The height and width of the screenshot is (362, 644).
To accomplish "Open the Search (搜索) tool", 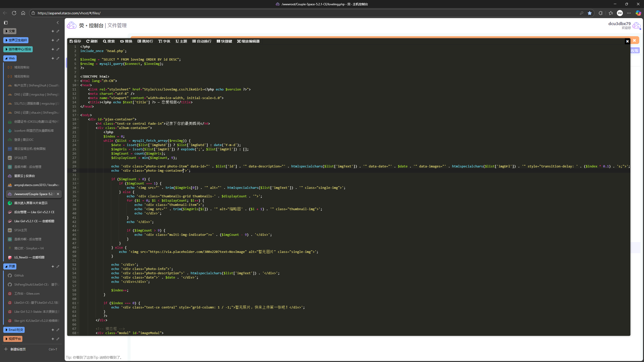I will pyautogui.click(x=109, y=41).
